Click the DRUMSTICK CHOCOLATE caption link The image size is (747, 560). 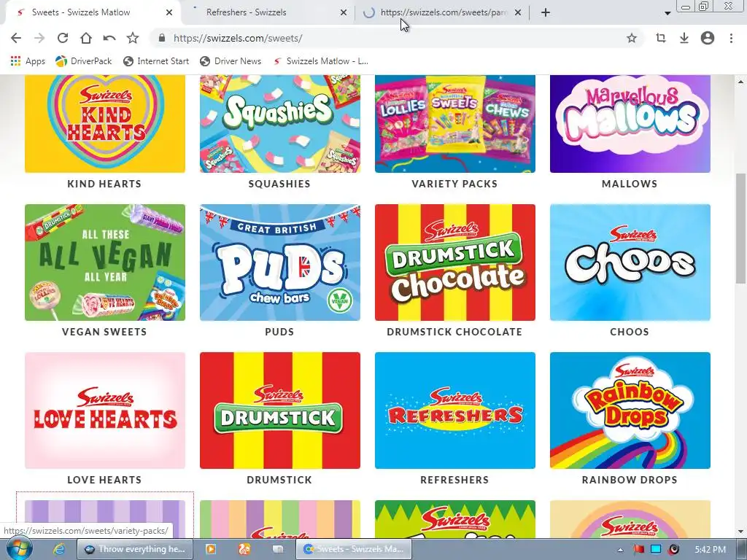454,332
